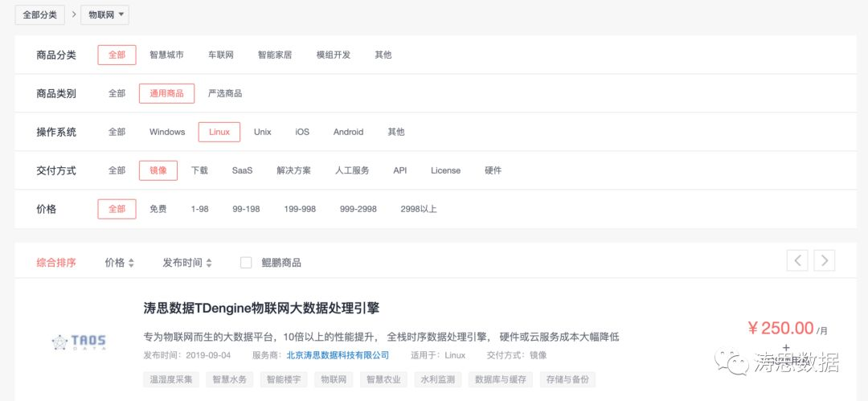Click the 存储与备份 tag
The height and width of the screenshot is (401, 868).
tap(567, 379)
